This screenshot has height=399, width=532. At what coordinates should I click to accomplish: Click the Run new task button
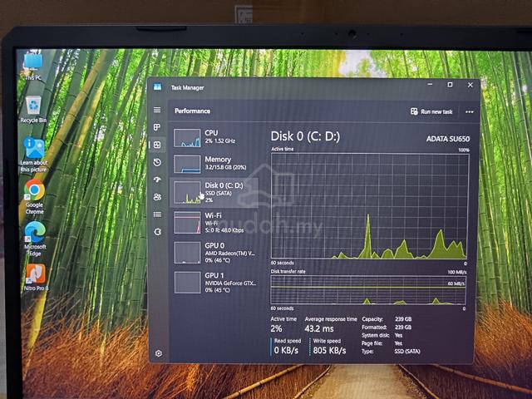[x=431, y=111]
